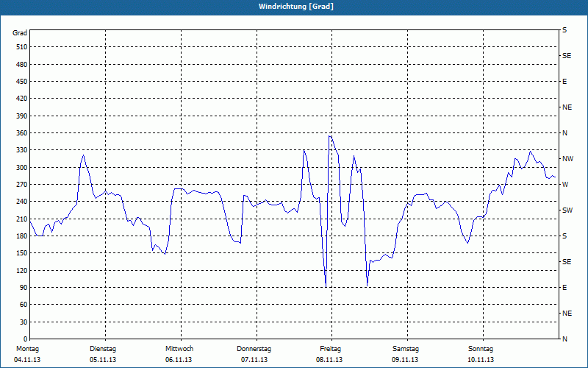This screenshot has height=368, width=588.
Task: Pick the 300 y-axis value
Action: pos(22,168)
